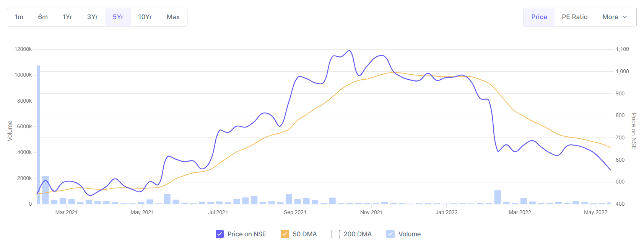Viewport: 644px width, 244px height.
Task: Enable the 200 DMA checkbox
Action: [x=336, y=234]
